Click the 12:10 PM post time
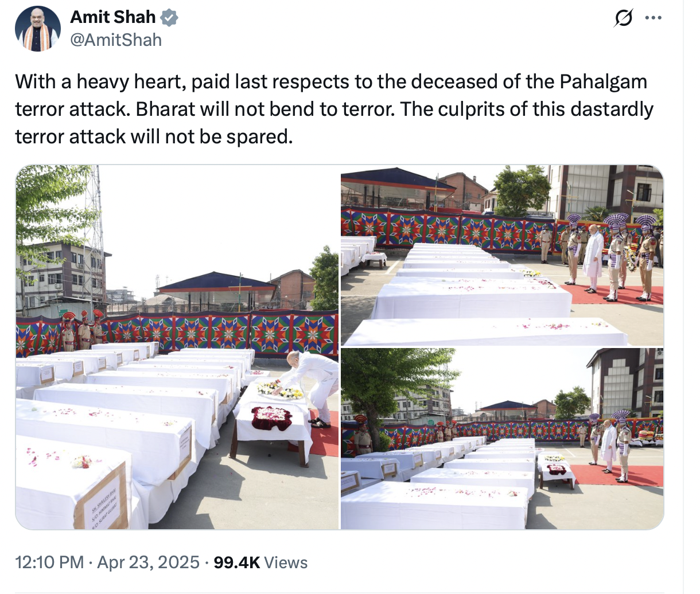 (49, 562)
